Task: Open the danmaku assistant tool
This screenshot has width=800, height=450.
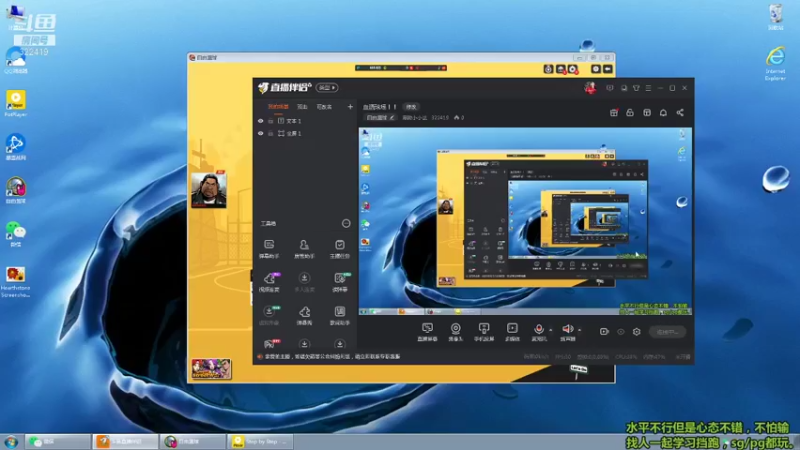Action: [x=269, y=248]
